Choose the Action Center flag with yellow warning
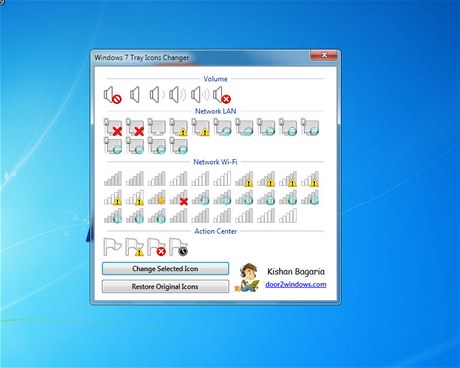Screen dimensions: 460x368 [134, 247]
